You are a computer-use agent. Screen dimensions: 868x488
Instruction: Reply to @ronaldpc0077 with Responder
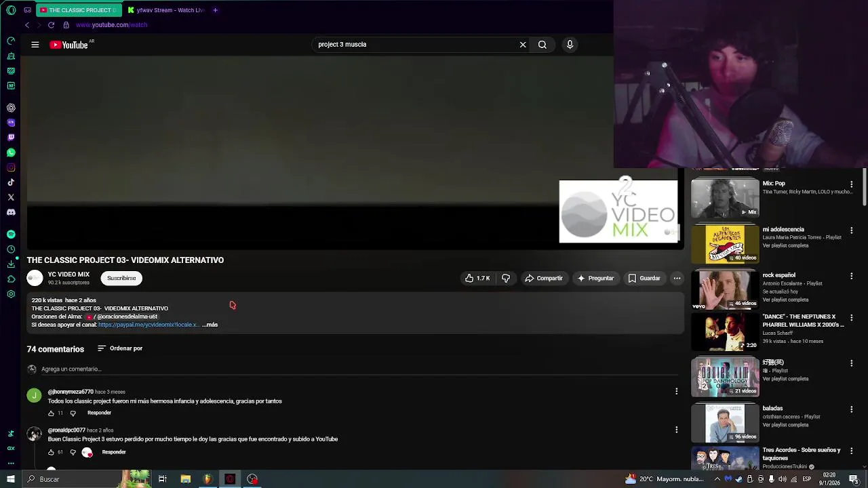[x=114, y=452]
